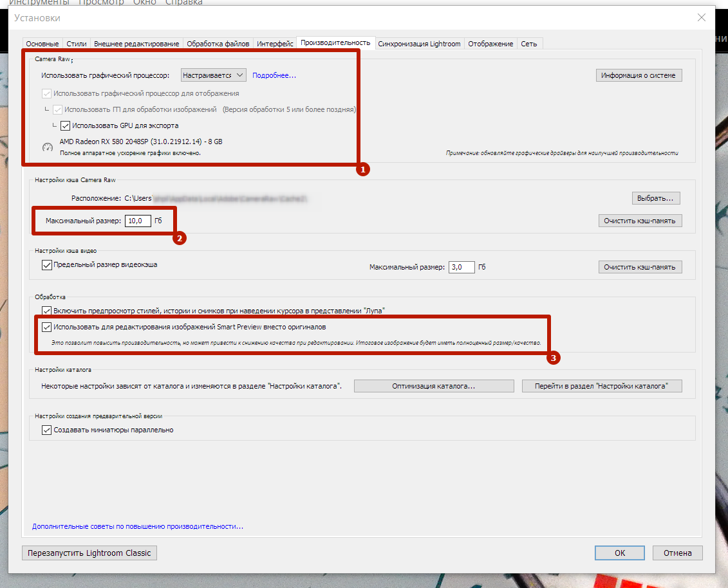Clear the Camera Raw cache
Viewport: 728px width, 588px height.
[640, 221]
